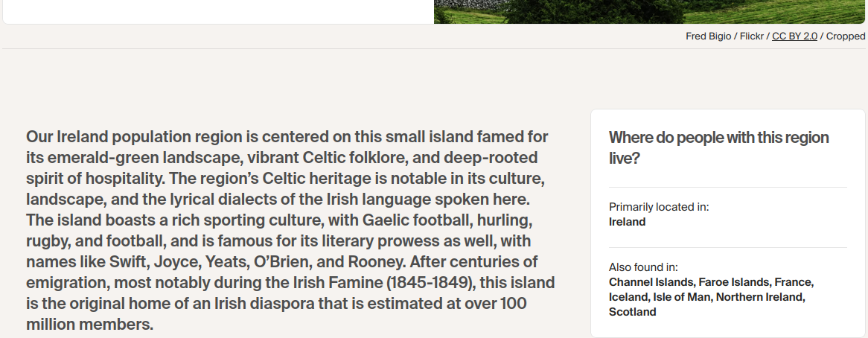Screen dimensions: 868x338
Task: Click Iceland in the Also found list
Action: pos(629,297)
